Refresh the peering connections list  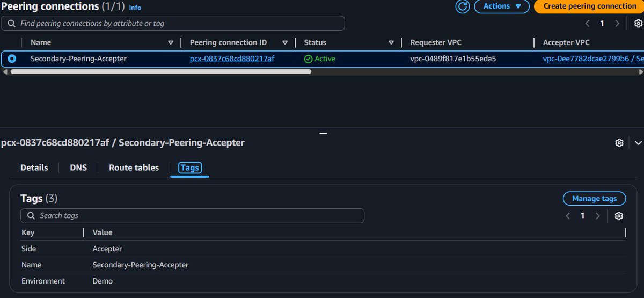point(462,6)
